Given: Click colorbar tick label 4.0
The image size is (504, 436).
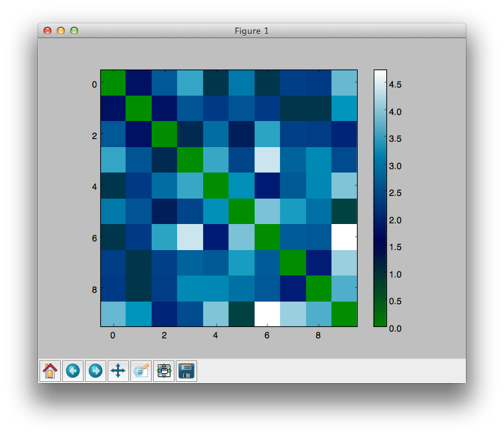Looking at the screenshot, I should 395,112.
